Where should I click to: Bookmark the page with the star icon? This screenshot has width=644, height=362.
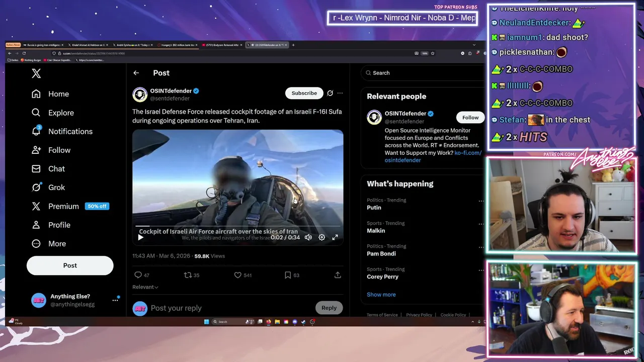coord(432,53)
